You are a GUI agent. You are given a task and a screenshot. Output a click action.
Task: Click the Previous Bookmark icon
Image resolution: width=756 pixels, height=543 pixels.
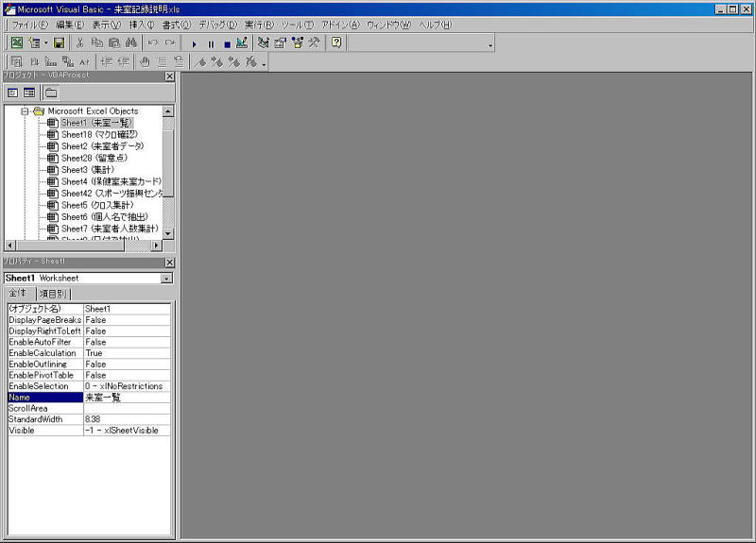234,61
